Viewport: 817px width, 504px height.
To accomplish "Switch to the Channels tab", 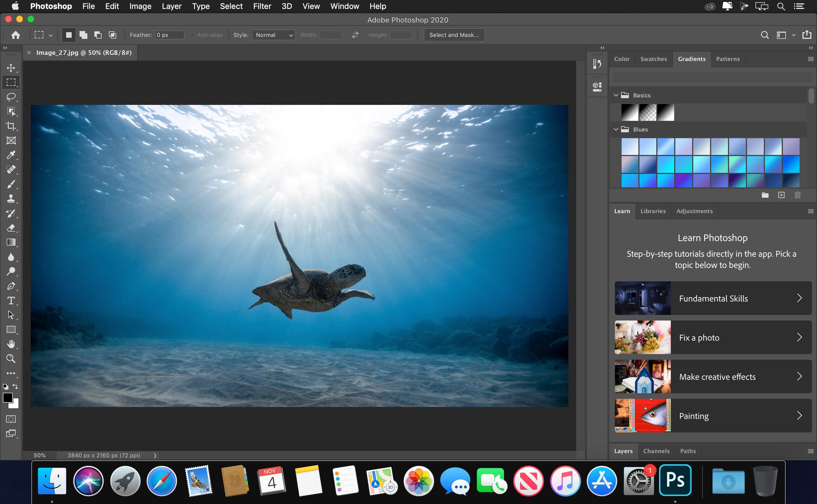I will (x=655, y=450).
